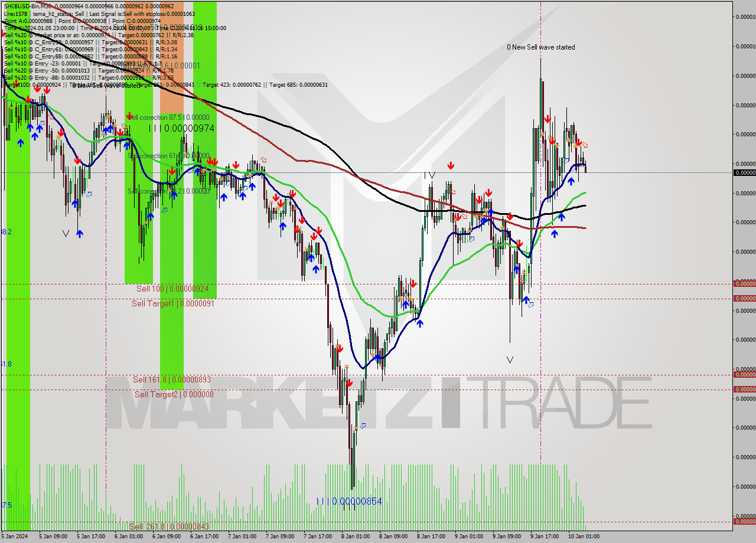756x543 pixels.
Task: Click the red Sell 100 price tag on axis
Action: pos(744,284)
